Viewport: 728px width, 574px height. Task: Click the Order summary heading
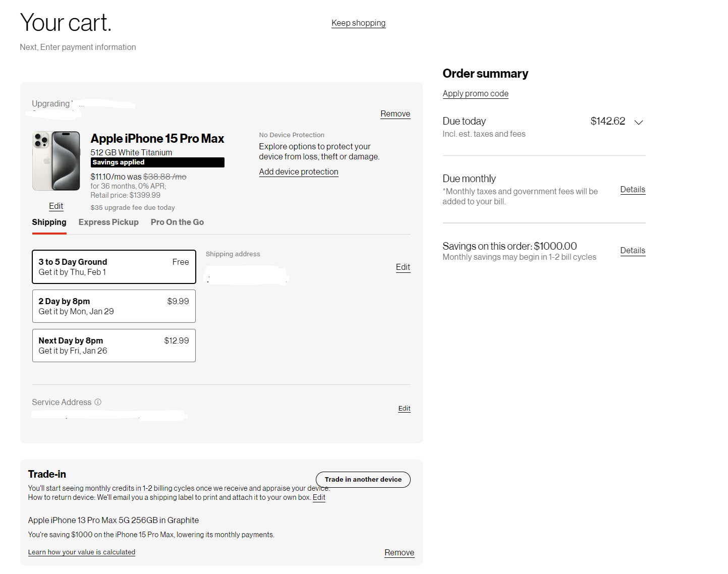485,74
